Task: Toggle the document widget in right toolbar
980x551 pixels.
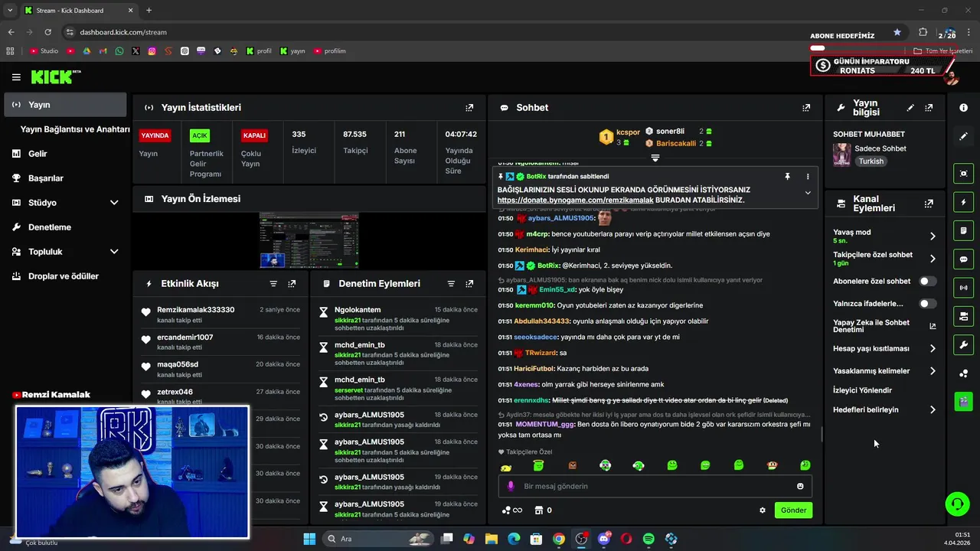Action: point(964,230)
